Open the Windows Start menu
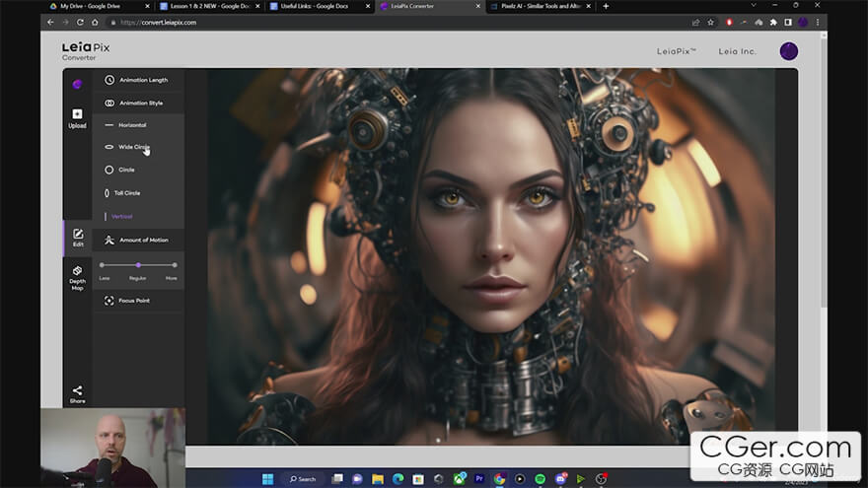Screen dimensions: 868x488 coord(268,479)
